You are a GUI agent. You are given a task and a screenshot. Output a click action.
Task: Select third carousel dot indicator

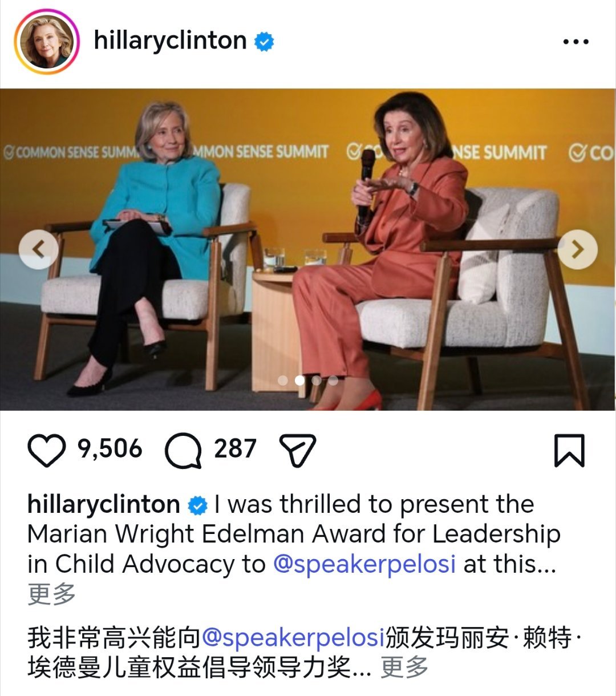click(317, 380)
